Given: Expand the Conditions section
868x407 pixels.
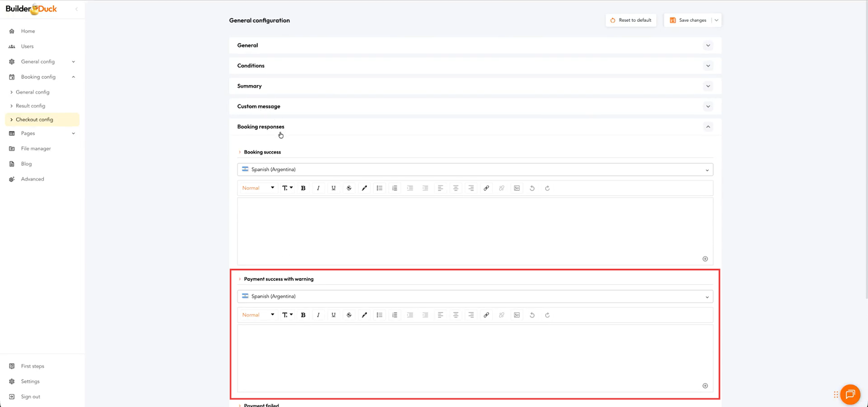Looking at the screenshot, I should [x=475, y=66].
